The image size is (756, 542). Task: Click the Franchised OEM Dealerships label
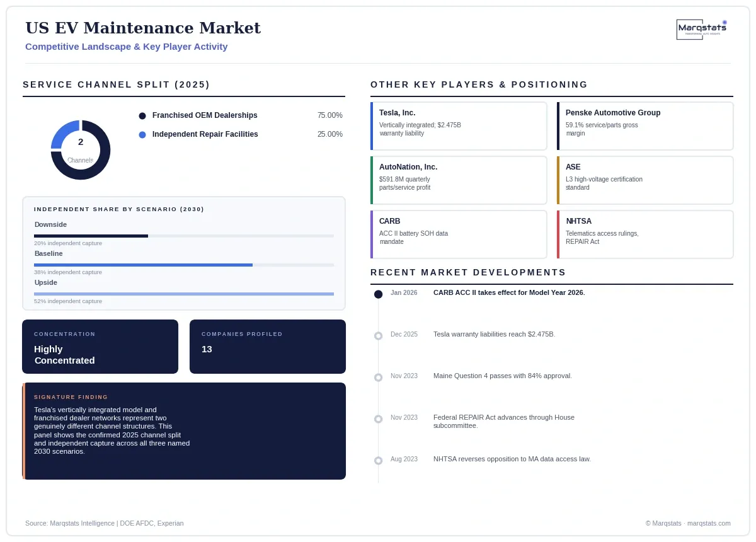point(205,115)
